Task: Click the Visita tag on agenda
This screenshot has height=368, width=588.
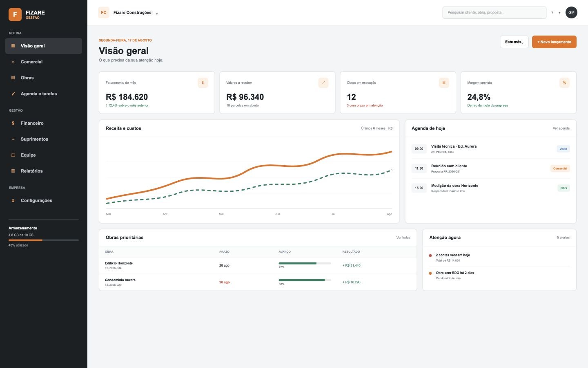Action: tap(563, 149)
